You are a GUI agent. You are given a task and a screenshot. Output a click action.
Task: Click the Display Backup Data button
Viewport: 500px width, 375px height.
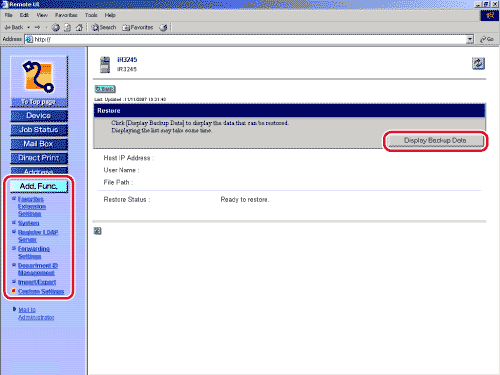coord(435,141)
